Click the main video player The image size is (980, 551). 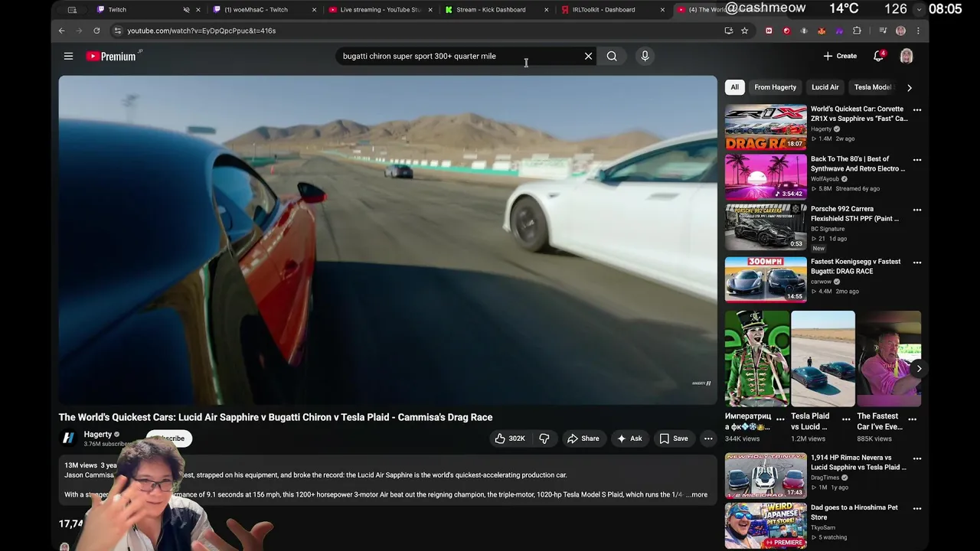[x=387, y=240]
